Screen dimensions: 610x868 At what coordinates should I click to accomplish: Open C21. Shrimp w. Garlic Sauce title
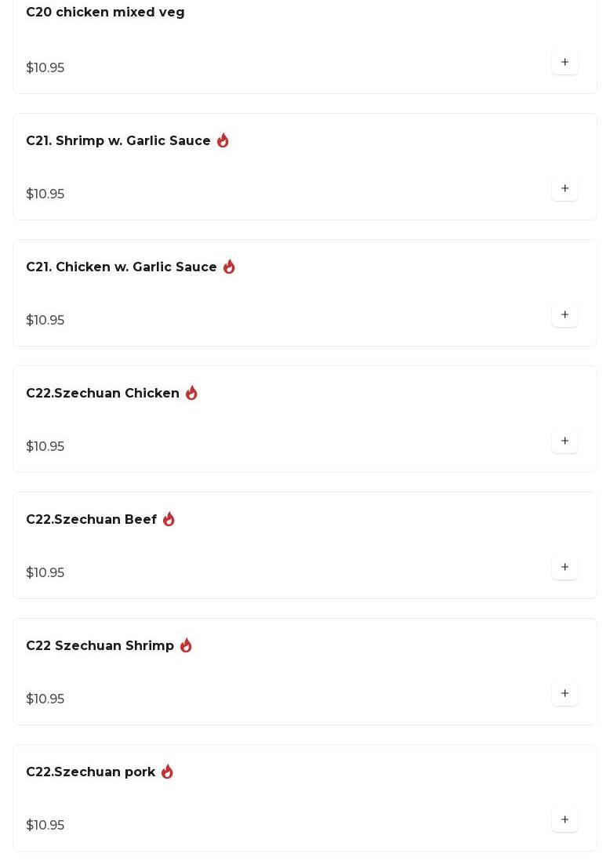(118, 140)
